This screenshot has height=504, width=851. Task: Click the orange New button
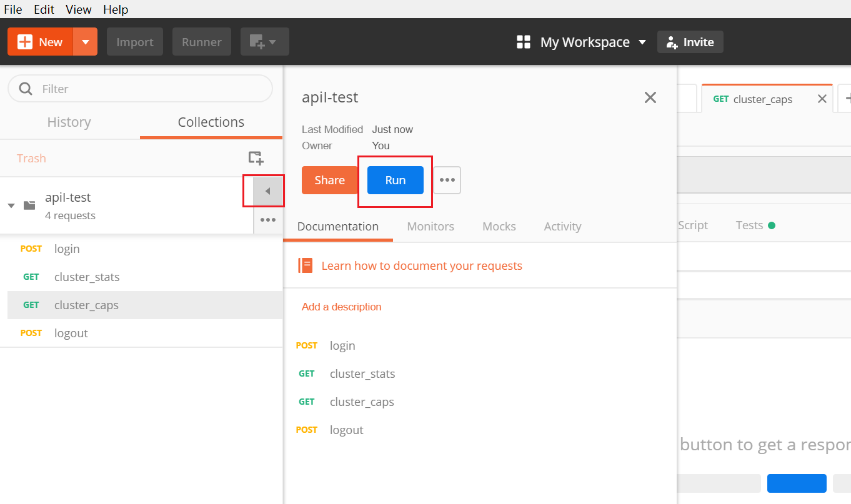click(41, 42)
